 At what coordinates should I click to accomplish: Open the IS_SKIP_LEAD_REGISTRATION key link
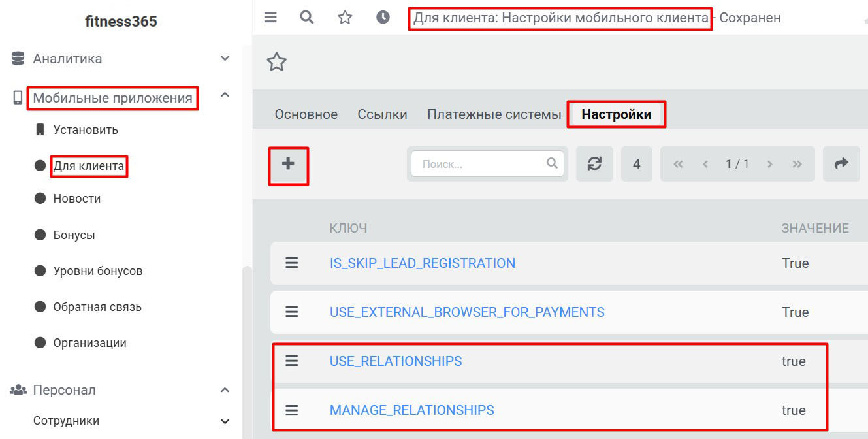point(423,263)
